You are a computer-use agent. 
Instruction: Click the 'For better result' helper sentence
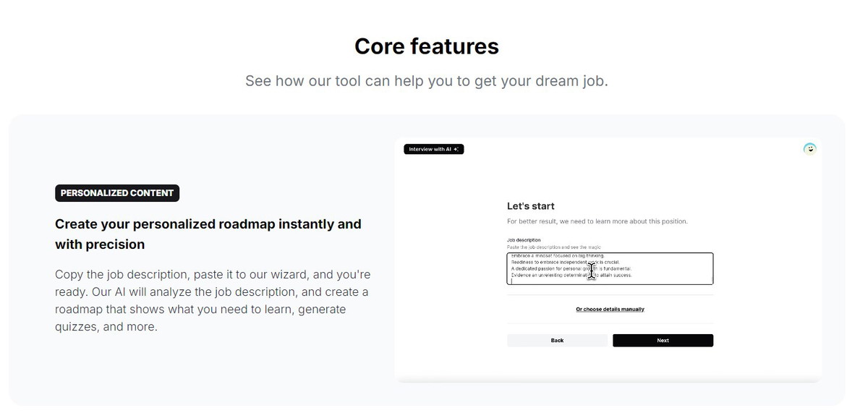click(x=597, y=221)
